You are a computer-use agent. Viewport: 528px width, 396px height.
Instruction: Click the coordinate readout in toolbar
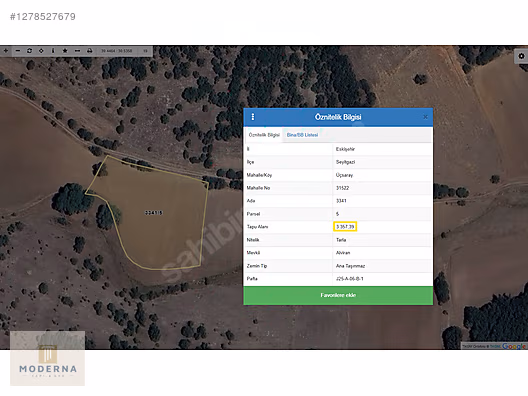pos(117,51)
